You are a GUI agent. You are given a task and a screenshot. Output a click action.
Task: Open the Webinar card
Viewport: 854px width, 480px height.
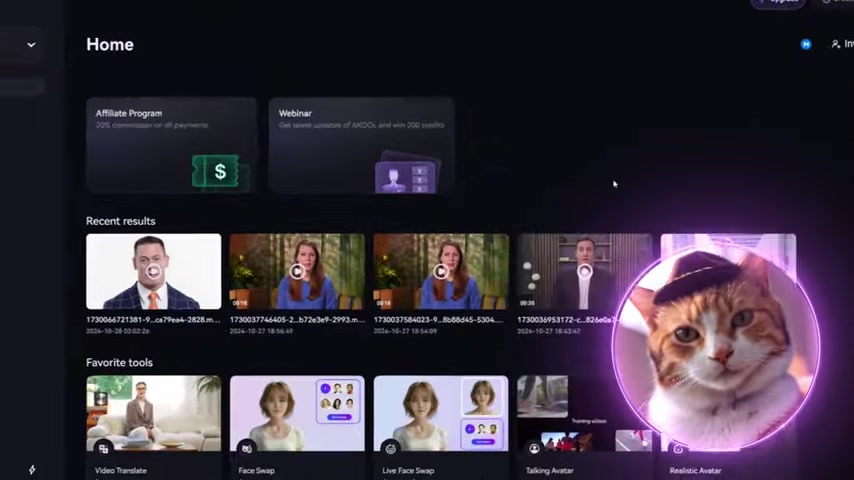[x=361, y=145]
